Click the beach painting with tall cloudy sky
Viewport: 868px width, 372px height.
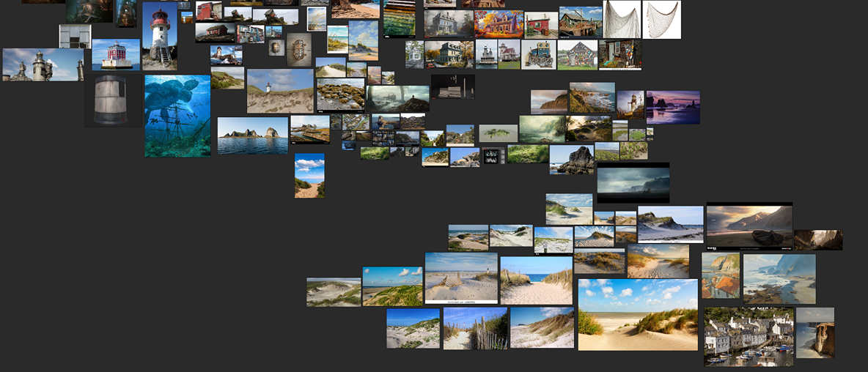pos(363,40)
